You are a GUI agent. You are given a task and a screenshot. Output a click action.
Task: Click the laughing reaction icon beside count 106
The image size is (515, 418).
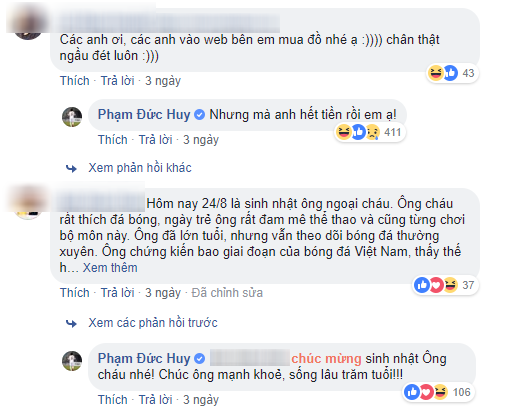440,392
